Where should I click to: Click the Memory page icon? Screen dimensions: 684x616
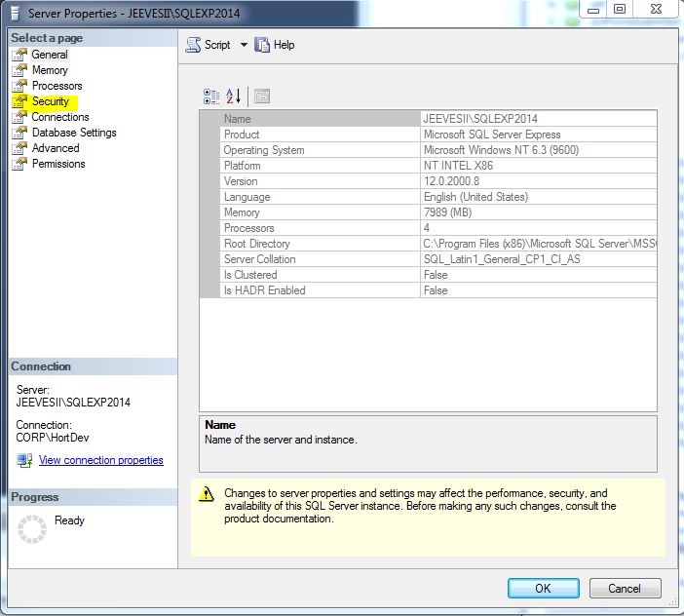[x=19, y=70]
